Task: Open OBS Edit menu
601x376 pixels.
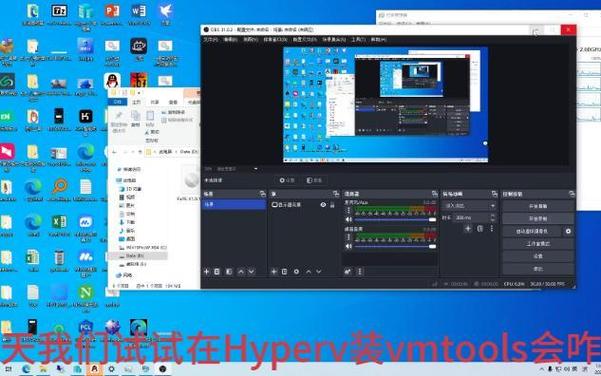Action: pyautogui.click(x=230, y=39)
